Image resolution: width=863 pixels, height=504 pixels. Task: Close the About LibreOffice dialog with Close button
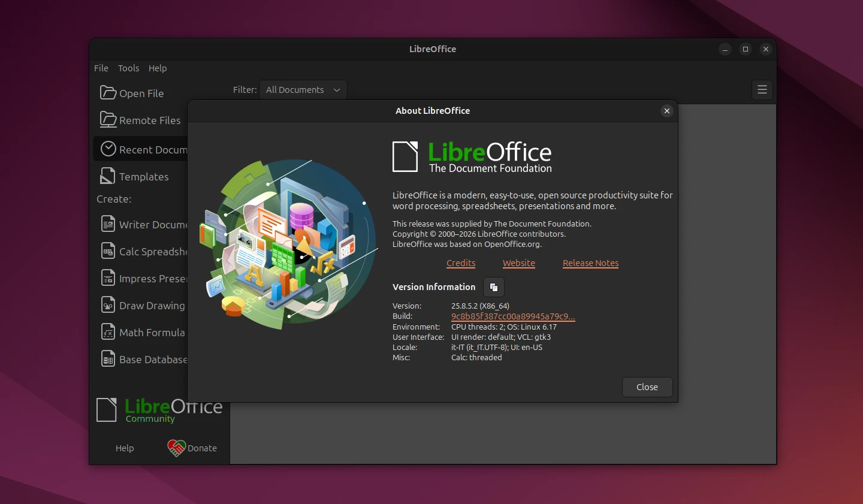click(x=647, y=387)
